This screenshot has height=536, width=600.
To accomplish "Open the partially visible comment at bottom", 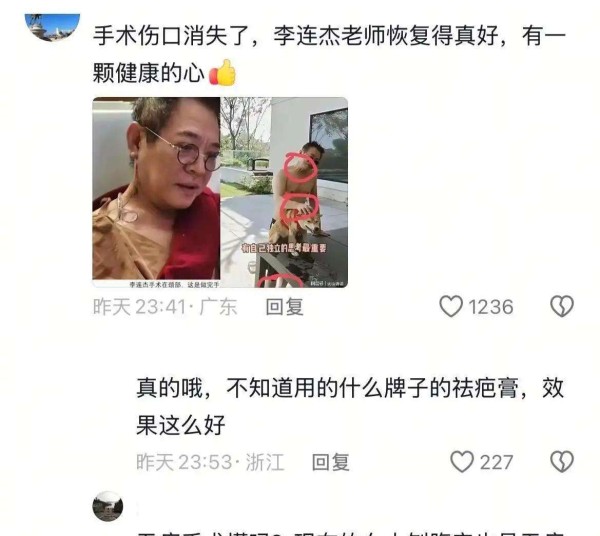I will click(350, 532).
